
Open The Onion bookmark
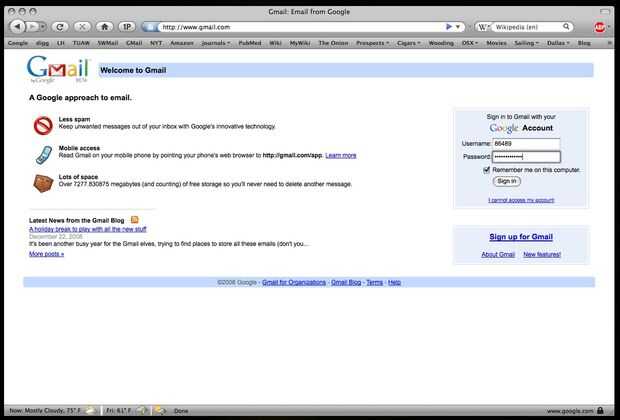pos(333,43)
